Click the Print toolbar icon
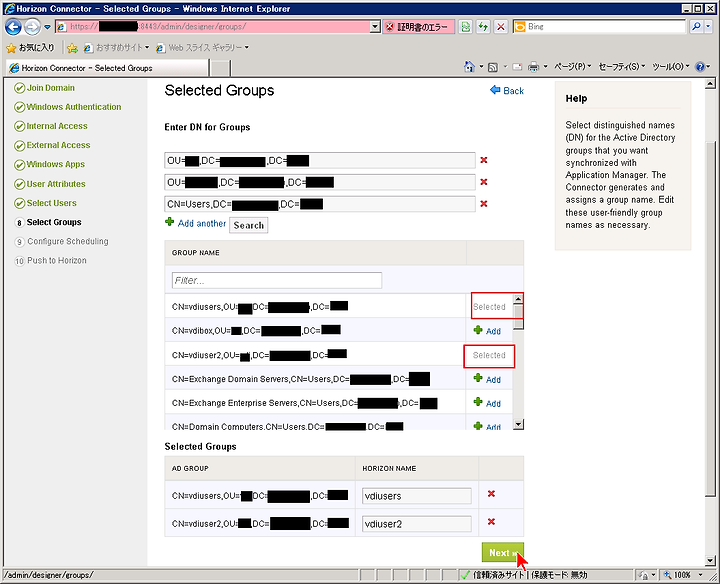The height and width of the screenshot is (584, 720). pos(533,67)
